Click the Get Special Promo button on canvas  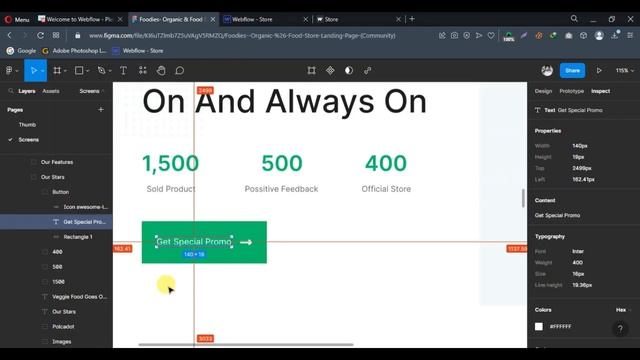(x=204, y=242)
